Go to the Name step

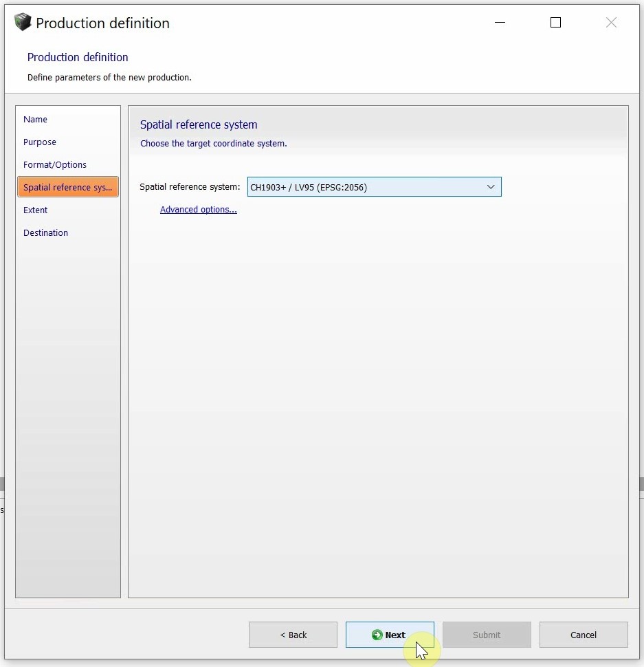point(36,120)
